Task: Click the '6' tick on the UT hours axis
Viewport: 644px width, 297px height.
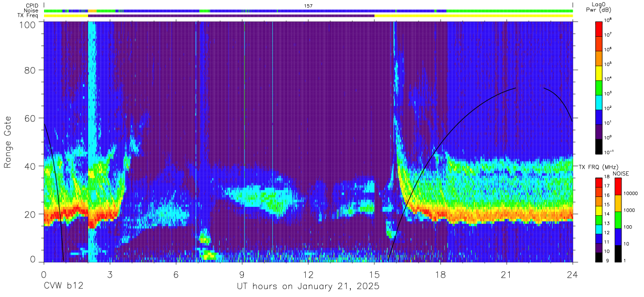Action: pyautogui.click(x=176, y=274)
